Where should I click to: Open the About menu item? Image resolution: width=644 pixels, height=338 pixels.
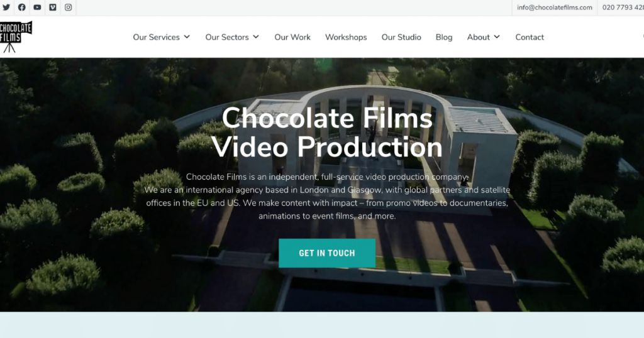click(x=478, y=37)
